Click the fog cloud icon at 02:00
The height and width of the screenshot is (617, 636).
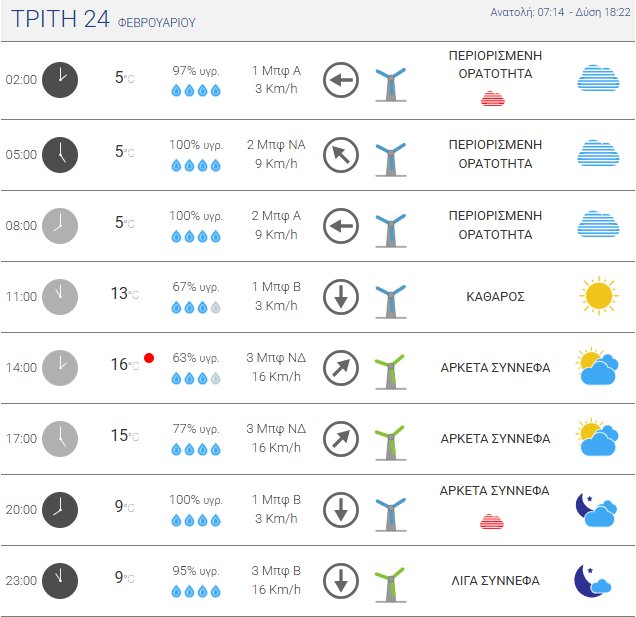(598, 80)
